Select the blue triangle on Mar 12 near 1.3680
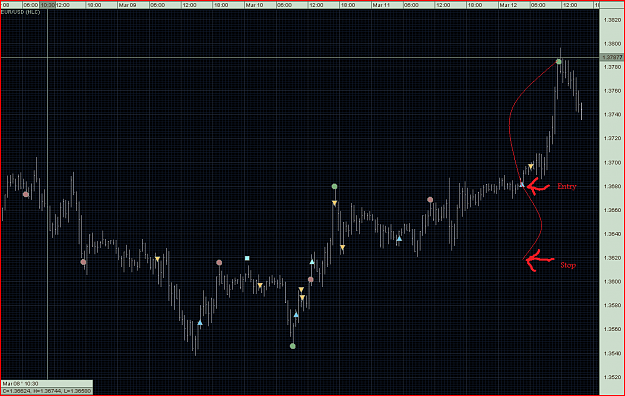This screenshot has width=625, height=396. pos(522,185)
